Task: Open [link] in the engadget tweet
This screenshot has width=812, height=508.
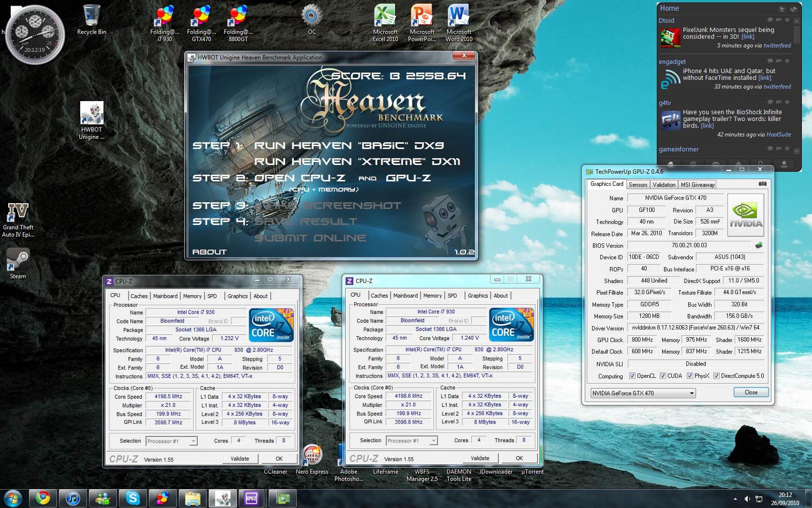Action: click(764, 78)
